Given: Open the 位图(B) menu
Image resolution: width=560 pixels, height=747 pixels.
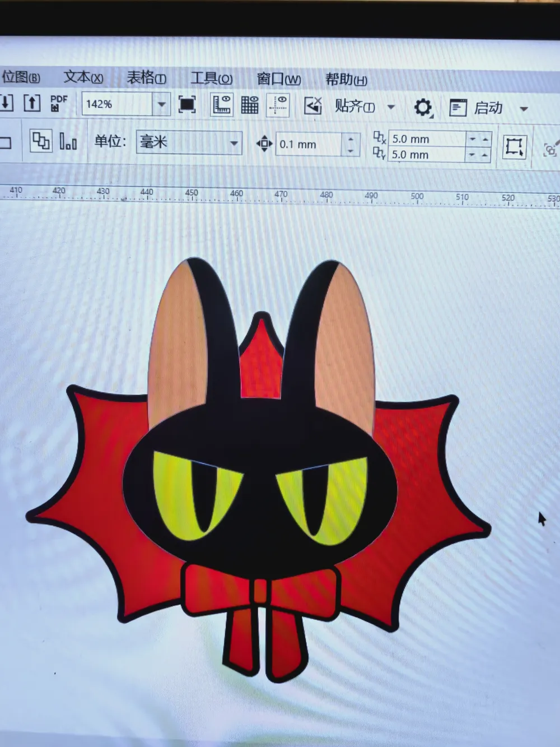Looking at the screenshot, I should point(21,76).
